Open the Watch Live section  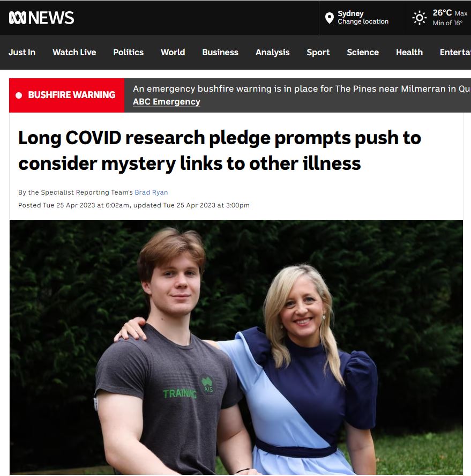(x=74, y=52)
